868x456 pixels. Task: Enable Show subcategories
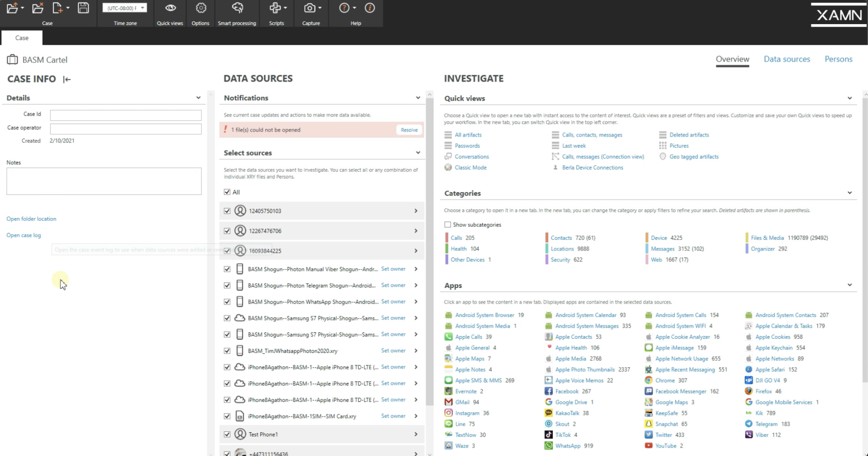pos(448,224)
